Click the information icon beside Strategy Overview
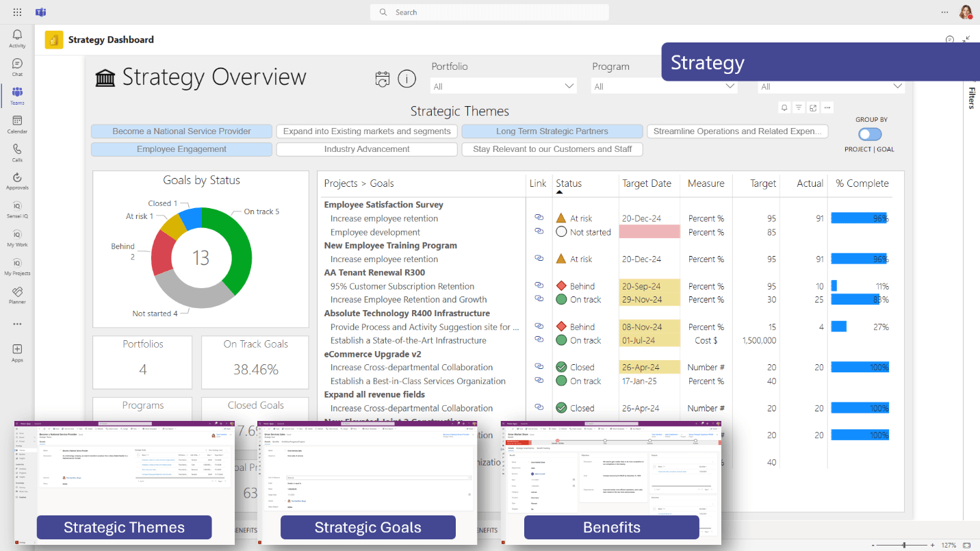980x551 pixels. (407, 79)
